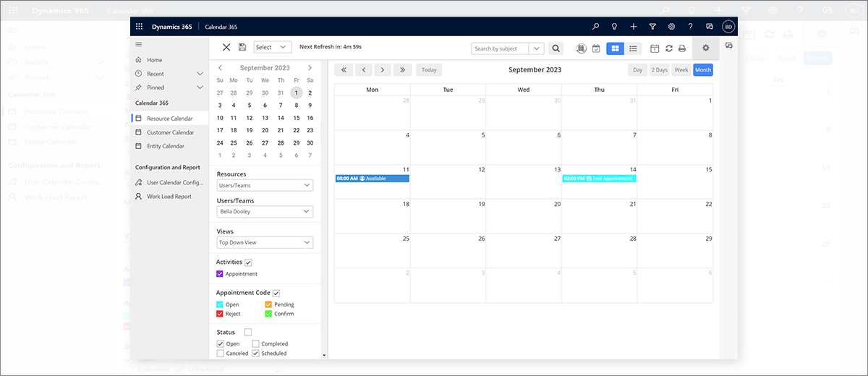The height and width of the screenshot is (376, 868).
Task: Uncheck the red Reject checkbox
Action: click(220, 314)
